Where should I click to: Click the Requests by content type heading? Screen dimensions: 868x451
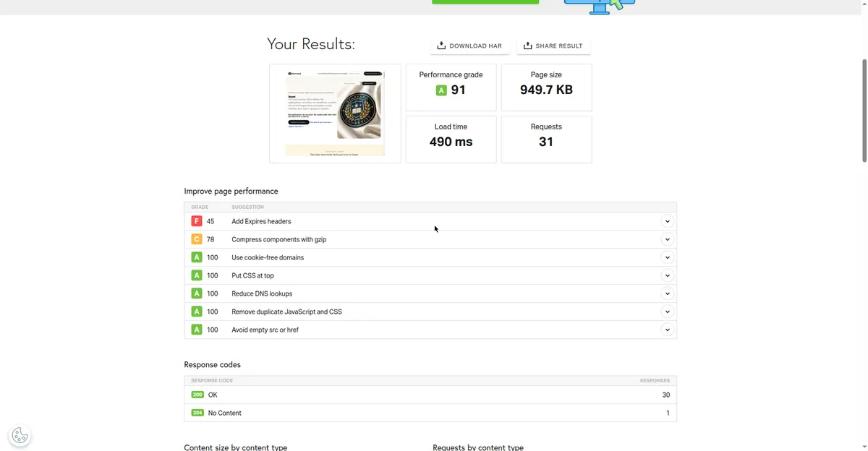[478, 447]
